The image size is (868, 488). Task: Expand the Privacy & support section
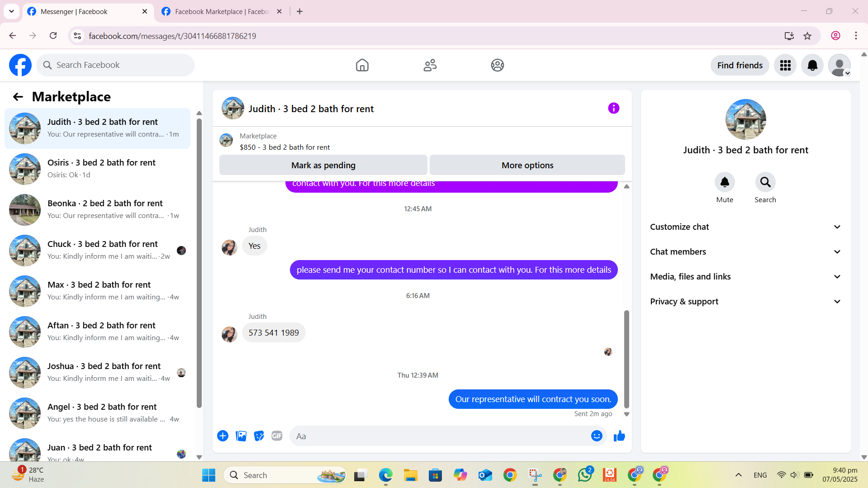[x=745, y=302]
